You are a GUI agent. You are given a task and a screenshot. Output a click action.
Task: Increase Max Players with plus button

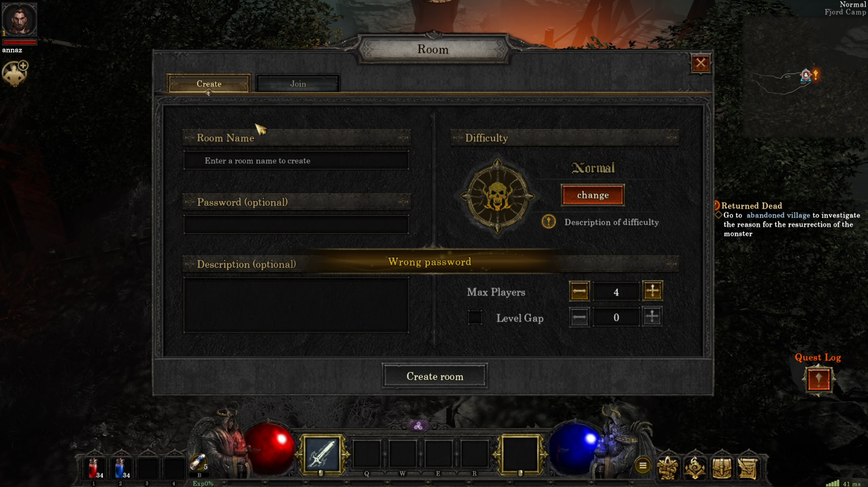click(652, 291)
